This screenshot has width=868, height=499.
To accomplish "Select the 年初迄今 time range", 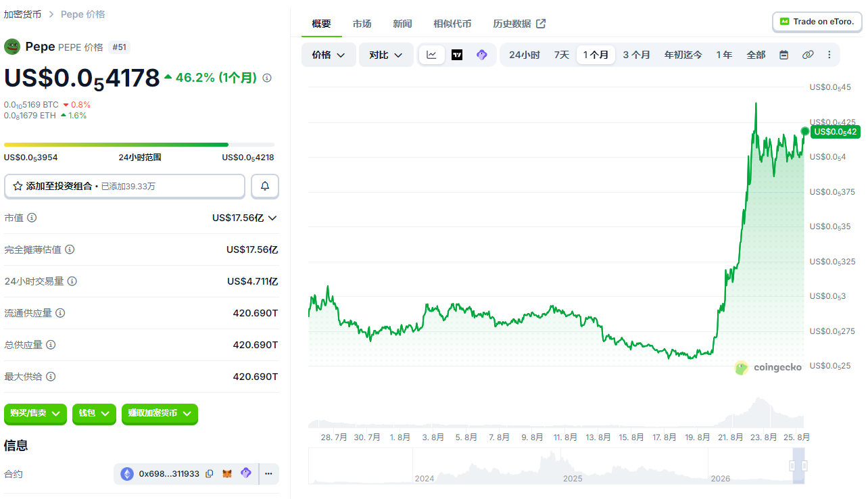I will click(x=683, y=55).
